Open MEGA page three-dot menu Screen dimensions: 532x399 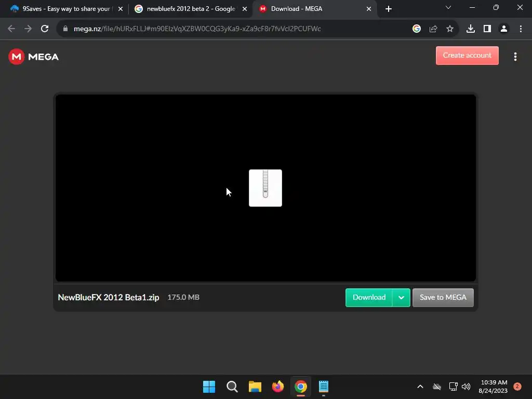coord(515,57)
